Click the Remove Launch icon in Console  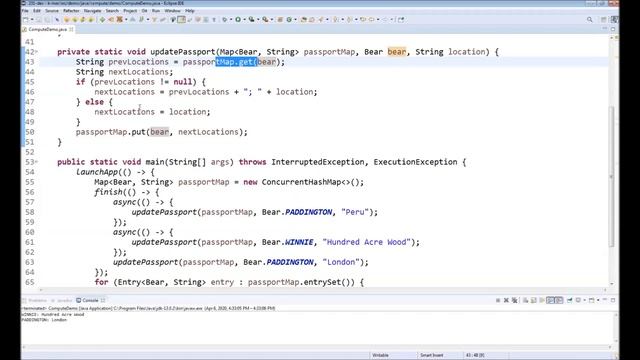506,300
